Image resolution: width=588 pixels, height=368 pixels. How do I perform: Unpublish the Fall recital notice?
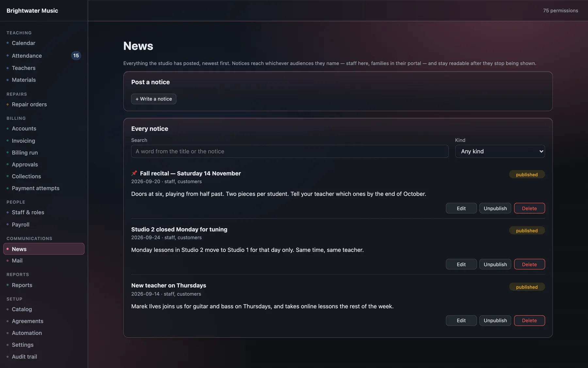click(495, 208)
